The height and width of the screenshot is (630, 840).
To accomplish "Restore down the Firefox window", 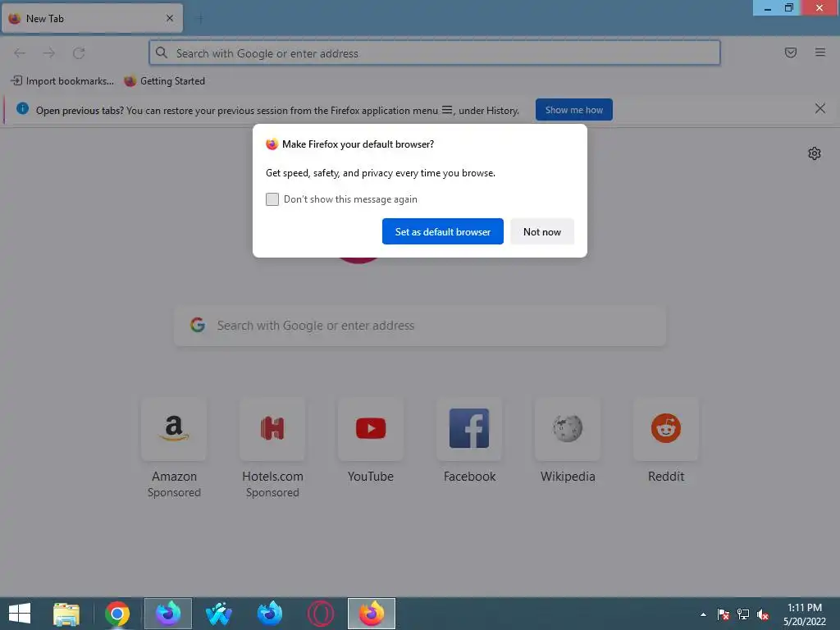I will [788, 8].
